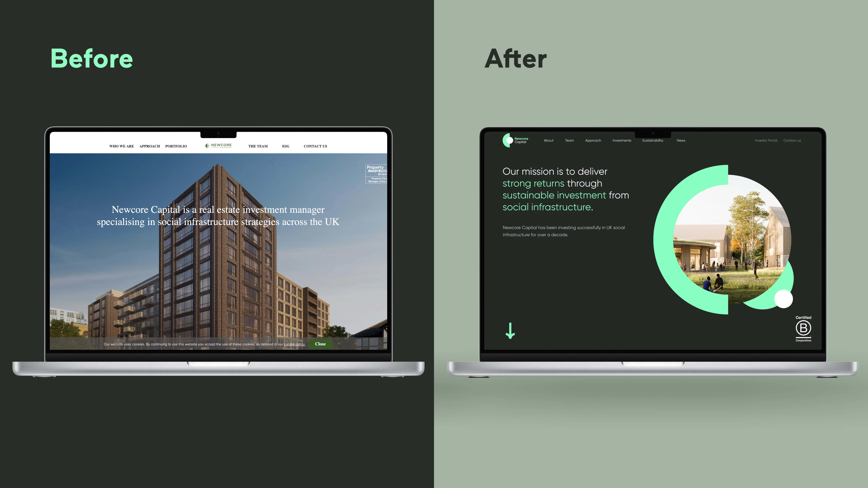Toggle the Investor Portal link visibility
Image resolution: width=868 pixels, height=488 pixels.
(765, 140)
